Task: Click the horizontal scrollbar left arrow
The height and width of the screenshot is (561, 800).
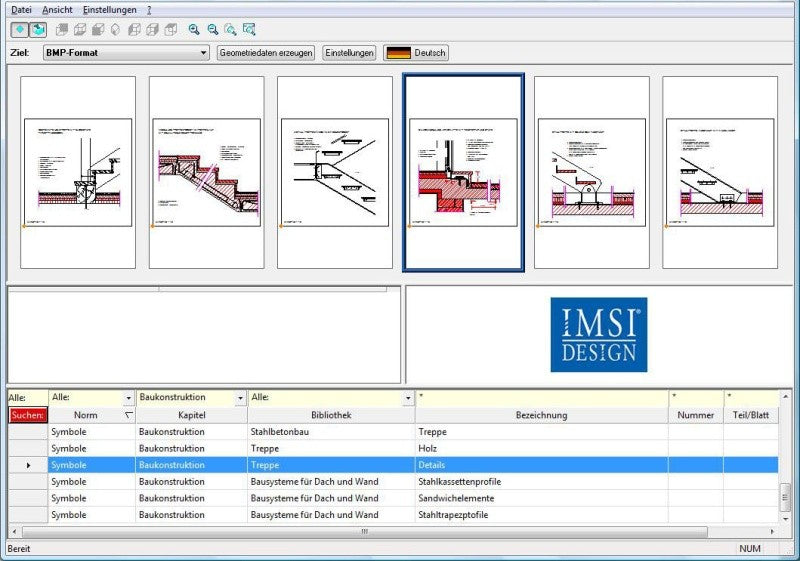Action: coord(14,531)
